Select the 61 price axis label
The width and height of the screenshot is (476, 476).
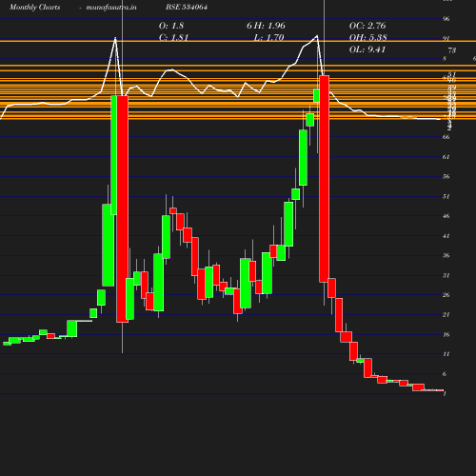pyautogui.click(x=446, y=157)
